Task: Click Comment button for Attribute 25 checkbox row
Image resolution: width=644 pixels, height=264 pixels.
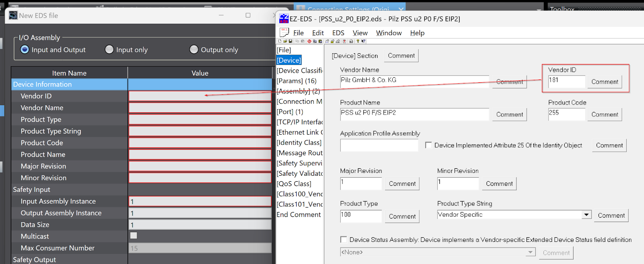Action: (609, 145)
